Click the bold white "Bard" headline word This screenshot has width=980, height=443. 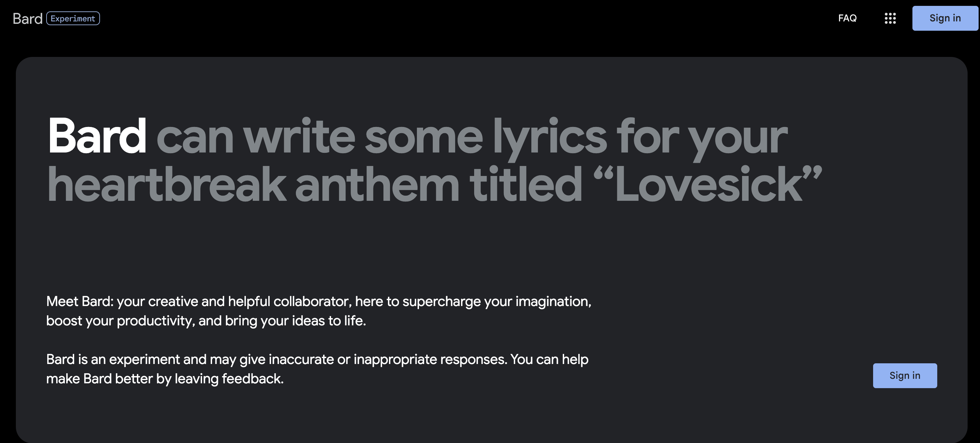pos(97,136)
